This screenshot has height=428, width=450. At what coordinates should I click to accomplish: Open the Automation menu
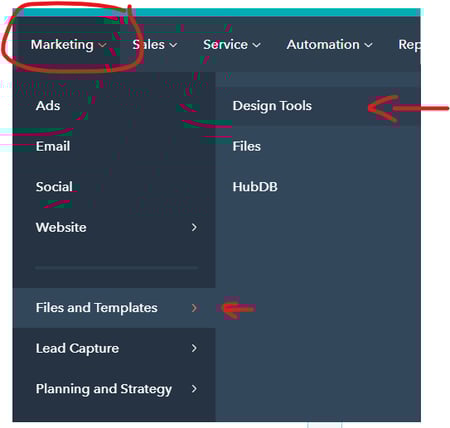(x=329, y=45)
